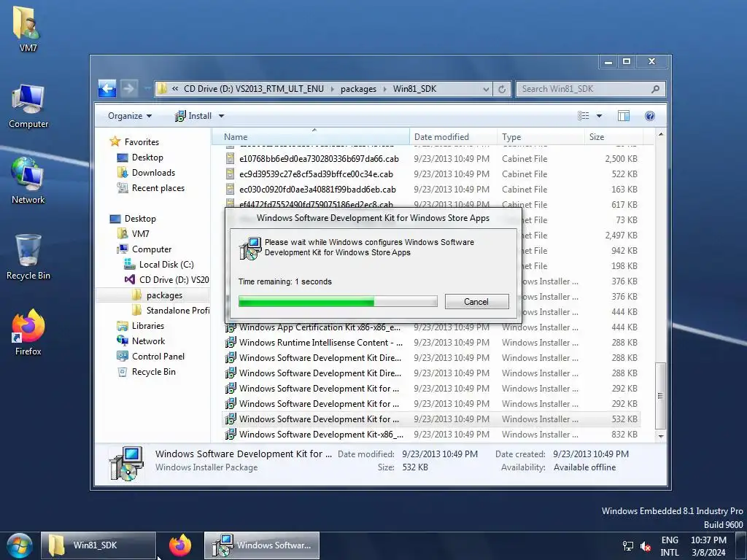
Task: Select Local Disk (C:) in tree
Action: [x=166, y=264]
